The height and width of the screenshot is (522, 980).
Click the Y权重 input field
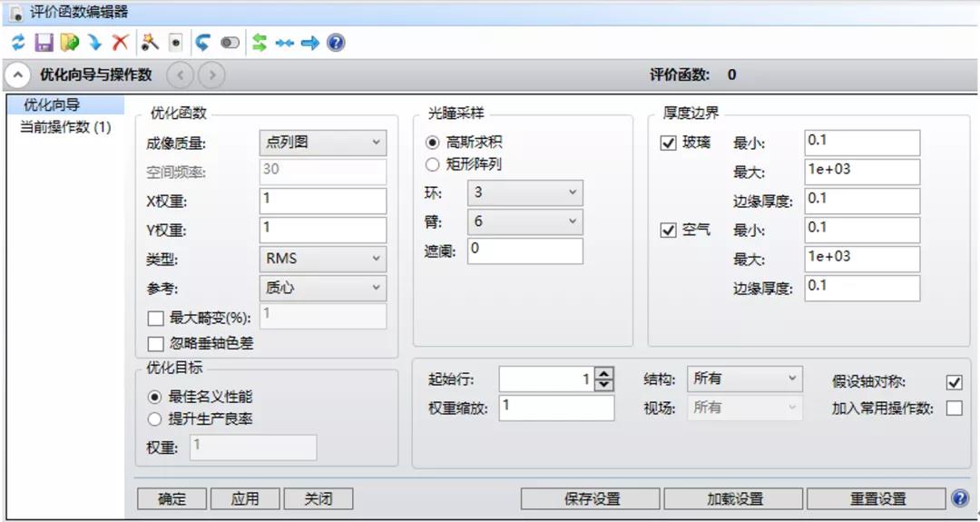point(323,230)
